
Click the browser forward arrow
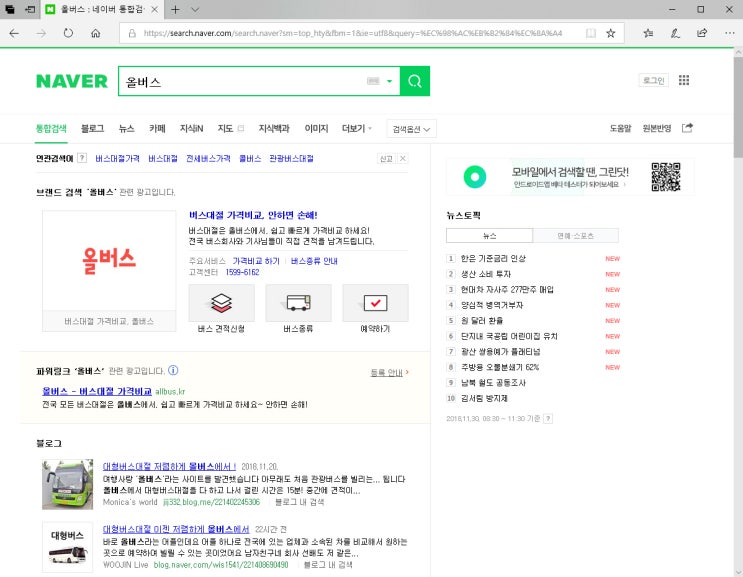click(42, 33)
